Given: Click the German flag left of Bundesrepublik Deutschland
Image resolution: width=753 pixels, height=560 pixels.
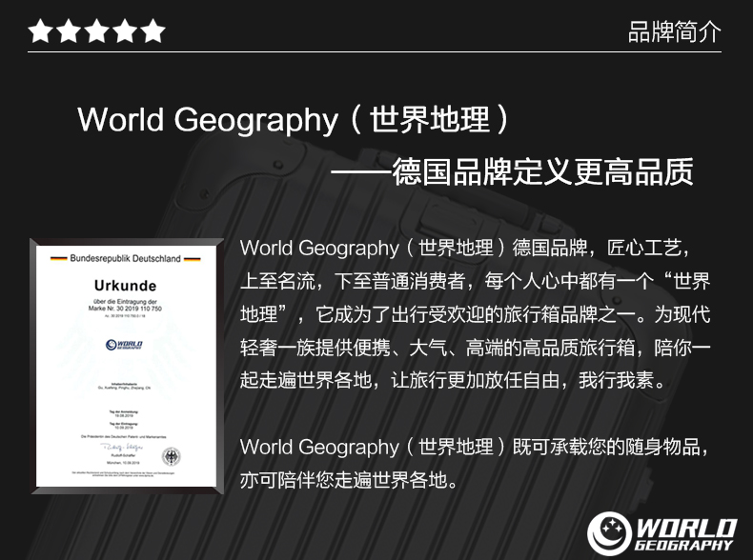Looking at the screenshot, I should point(58,259).
